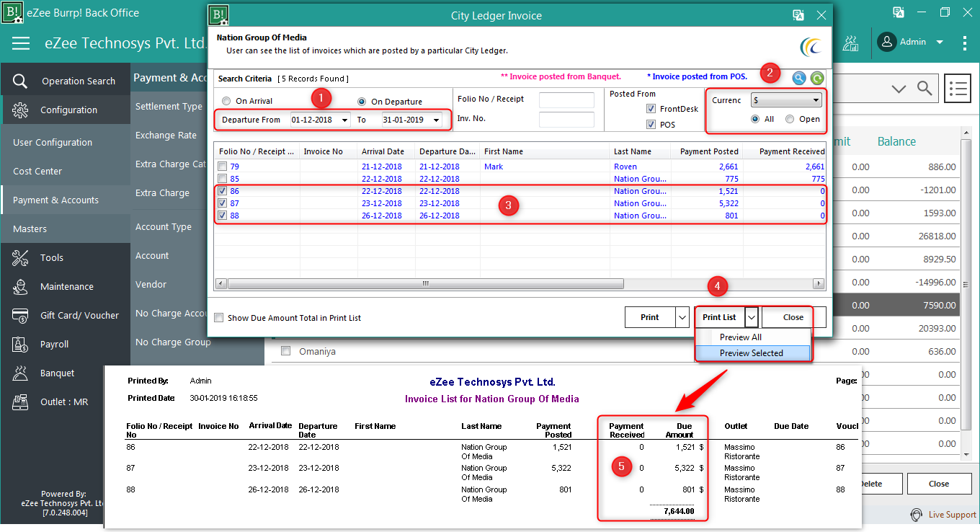This screenshot has width=980, height=532.
Task: Click the Maintenance icon in sidebar
Action: point(20,286)
